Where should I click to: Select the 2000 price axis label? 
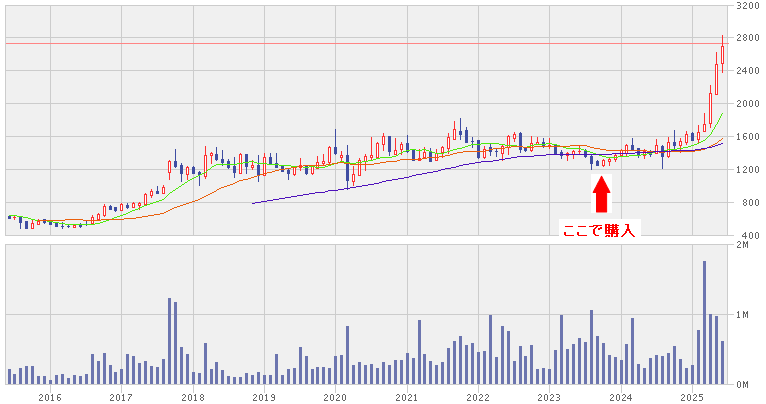747,104
